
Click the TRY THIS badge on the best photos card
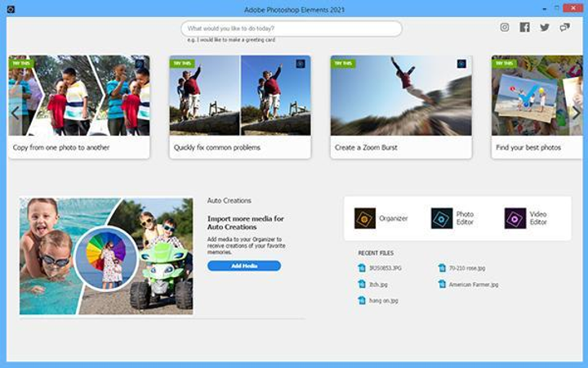click(505, 64)
